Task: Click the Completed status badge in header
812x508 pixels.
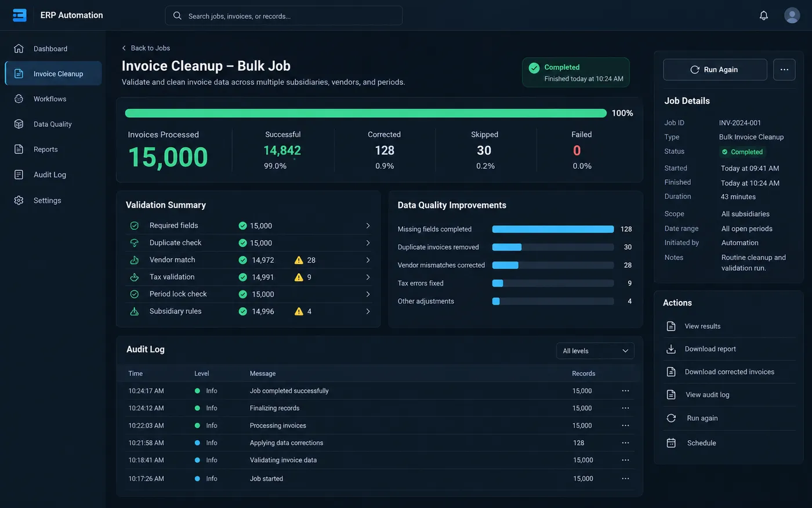Action: tap(576, 72)
